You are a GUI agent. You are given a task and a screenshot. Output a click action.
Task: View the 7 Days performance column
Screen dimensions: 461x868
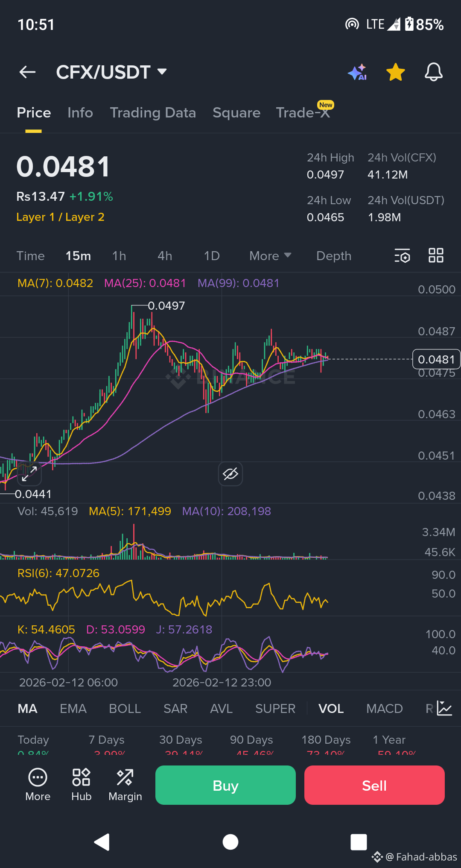click(x=107, y=745)
